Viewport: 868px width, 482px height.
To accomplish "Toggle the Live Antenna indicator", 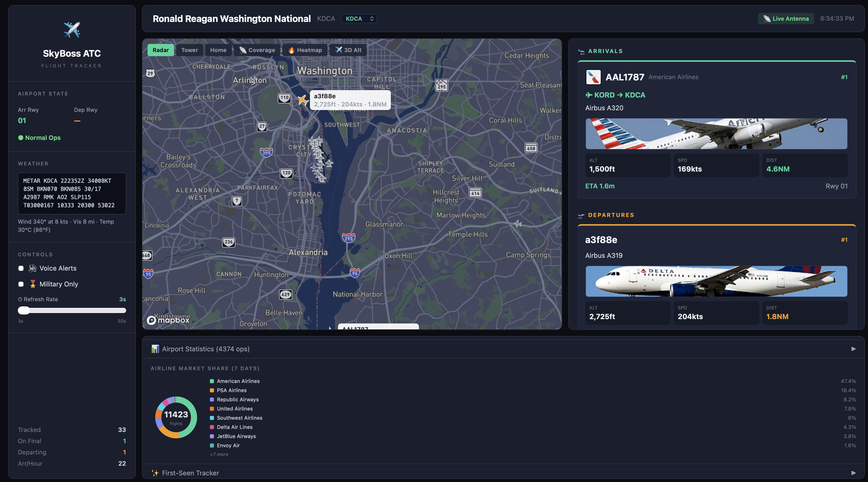I will click(x=786, y=19).
